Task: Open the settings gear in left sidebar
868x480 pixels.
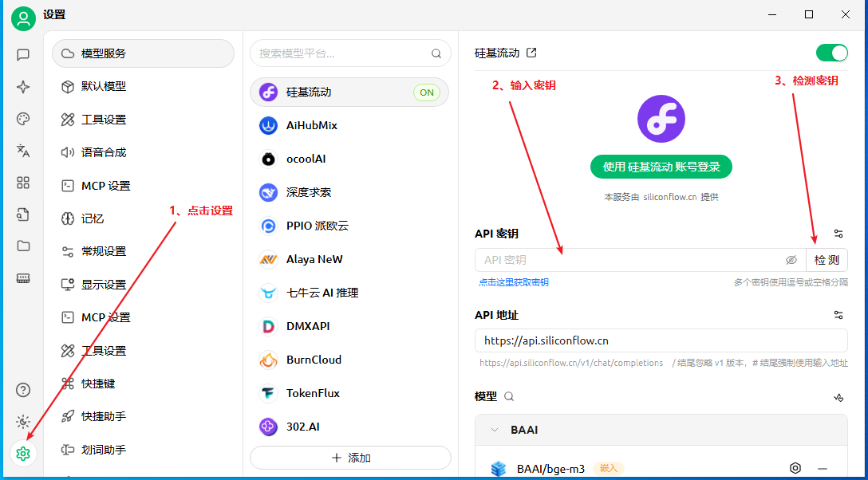Action: pos(23,454)
